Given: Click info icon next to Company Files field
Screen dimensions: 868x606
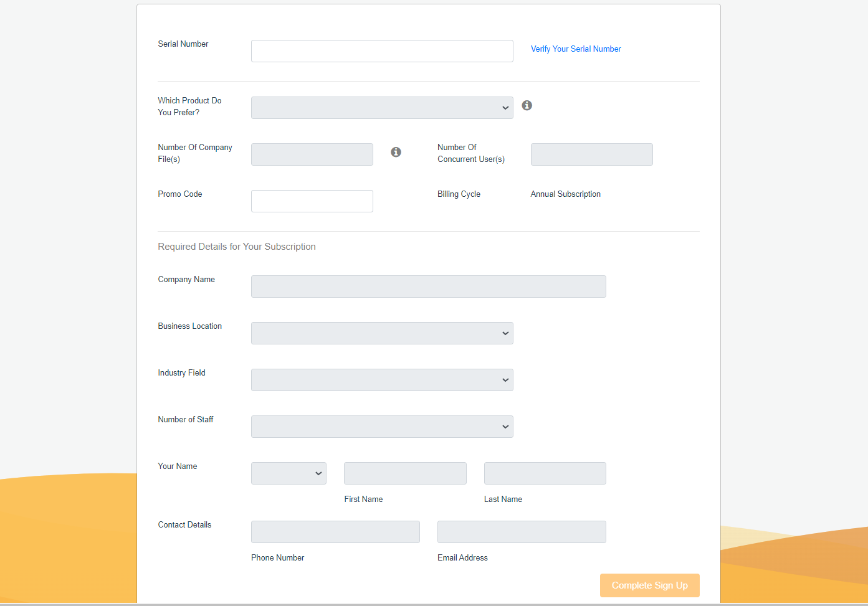Looking at the screenshot, I should (396, 152).
